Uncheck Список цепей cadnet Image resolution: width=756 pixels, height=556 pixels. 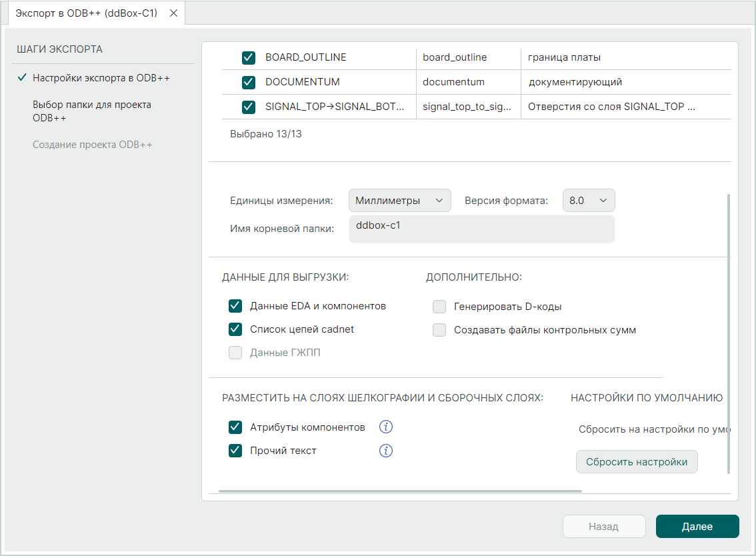tap(235, 329)
